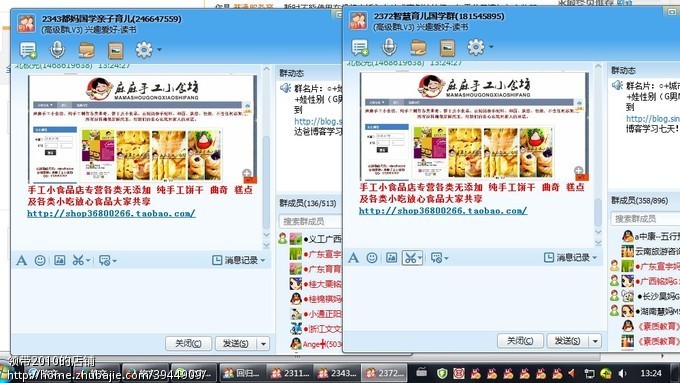The image size is (680, 383).
Task: Click shop image thumbnail in 2343 chat
Action: [143, 129]
